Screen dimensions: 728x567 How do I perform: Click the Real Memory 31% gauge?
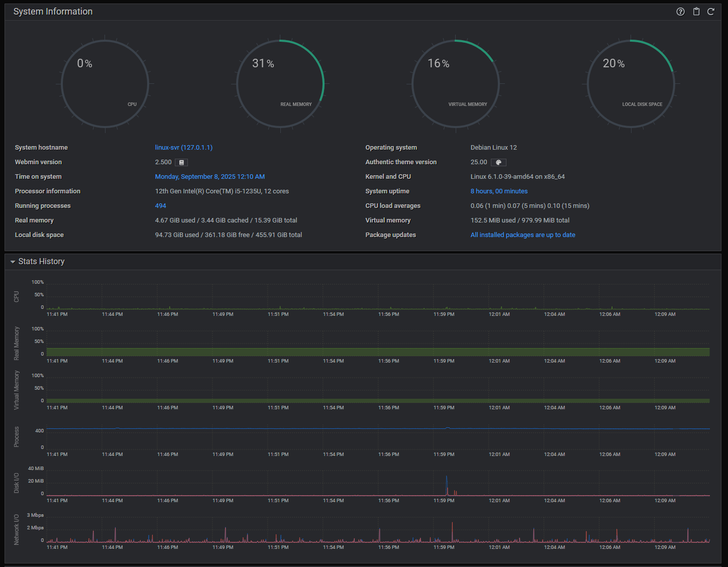[x=280, y=84]
